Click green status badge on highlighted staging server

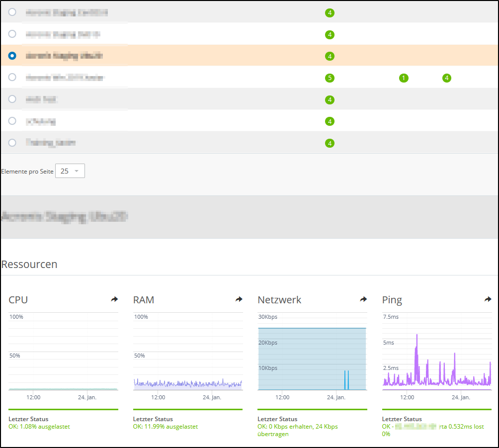point(330,56)
